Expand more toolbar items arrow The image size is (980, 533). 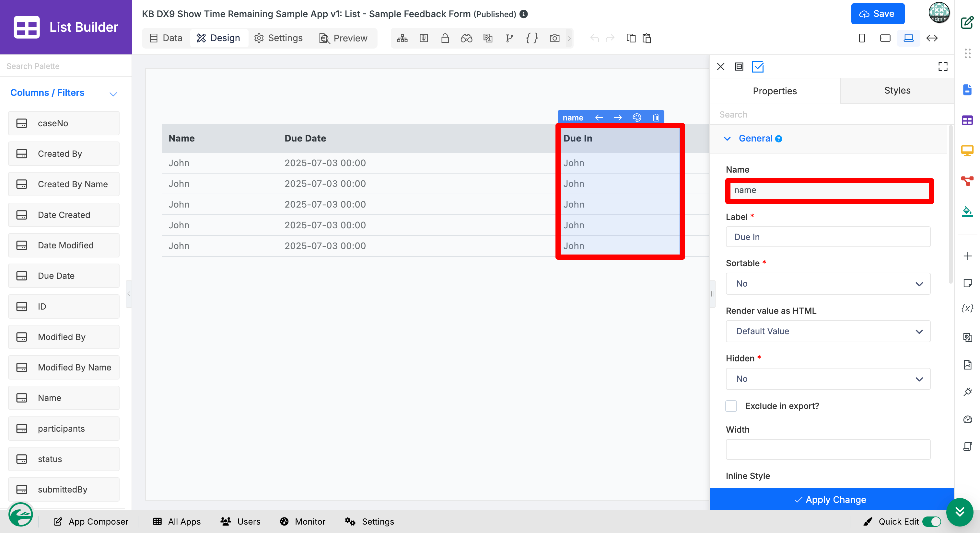coord(569,39)
